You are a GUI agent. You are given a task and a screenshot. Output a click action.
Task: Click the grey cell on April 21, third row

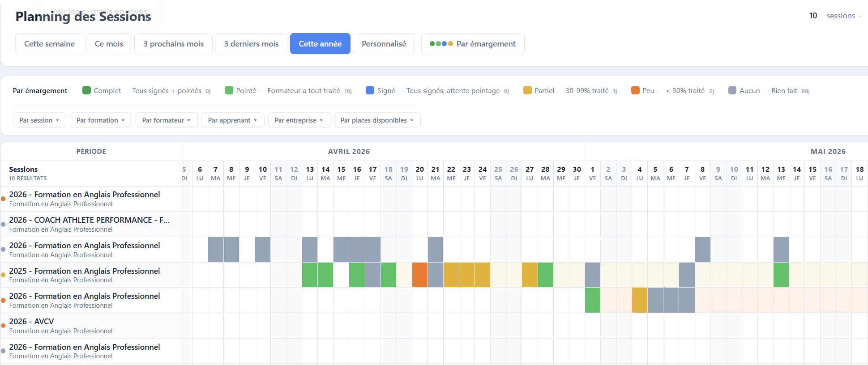pos(436,250)
